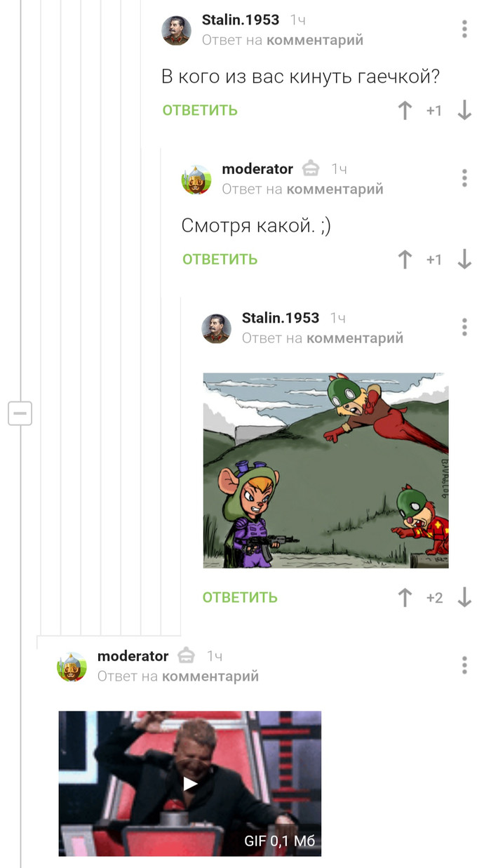Play the GIF in moderator's comment

(x=189, y=783)
